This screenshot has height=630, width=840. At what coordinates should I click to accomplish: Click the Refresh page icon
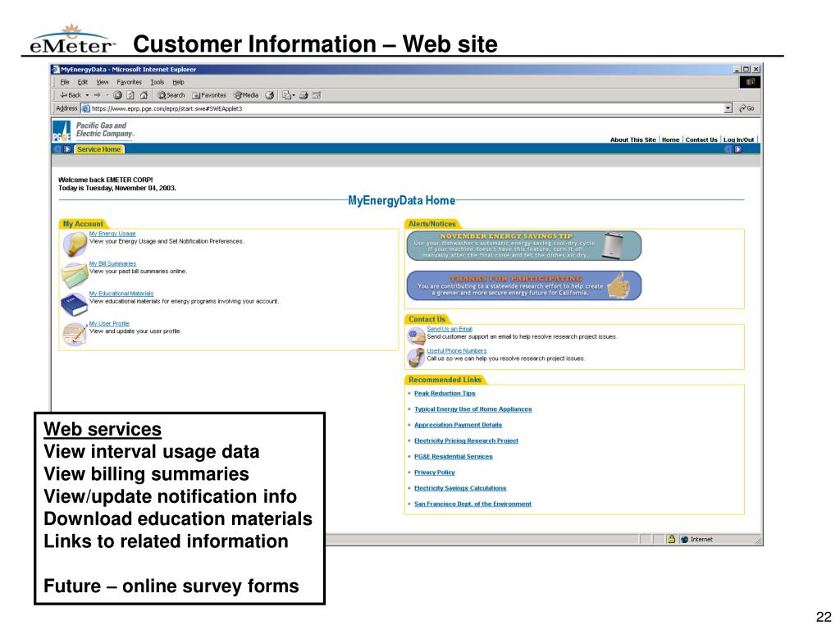click(x=130, y=95)
